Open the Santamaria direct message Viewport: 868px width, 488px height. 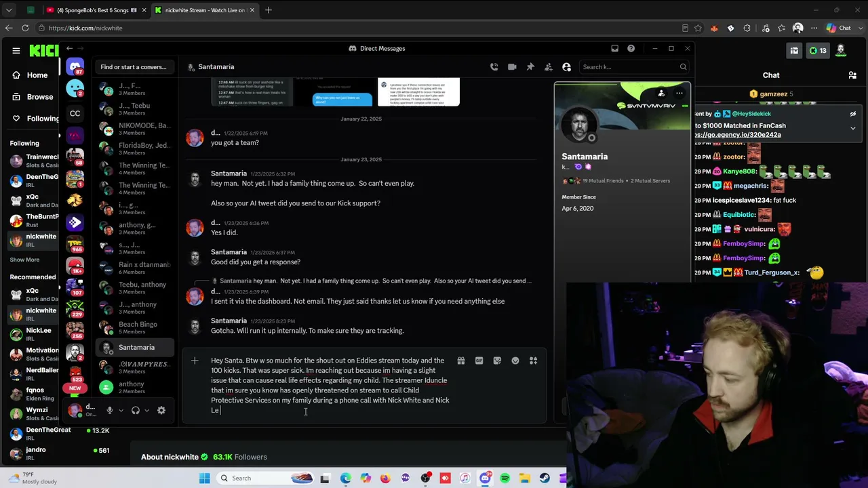coord(135,347)
